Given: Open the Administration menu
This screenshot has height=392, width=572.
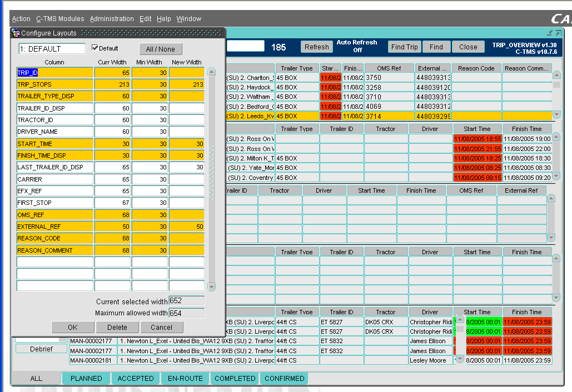Looking at the screenshot, I should click(112, 18).
